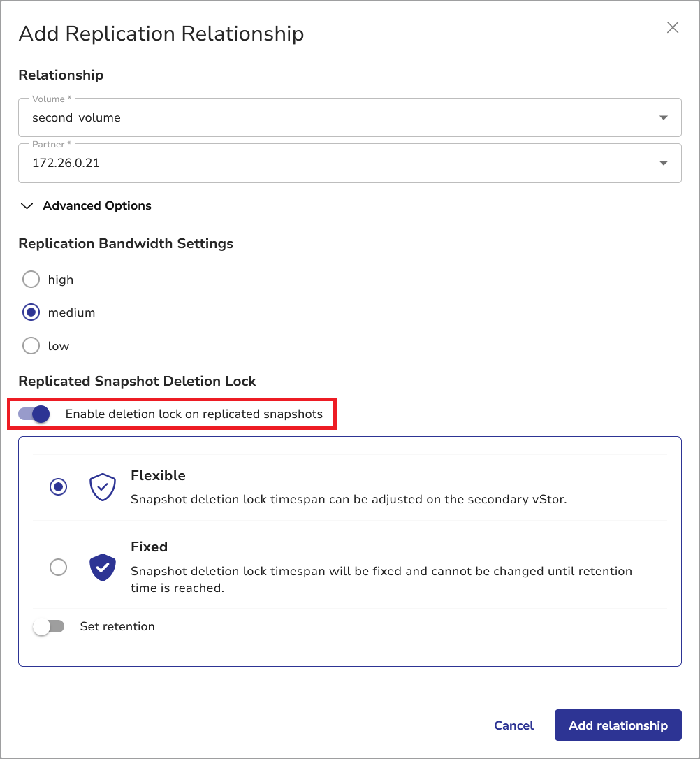
Task: Click the Fixed option title text
Action: pyautogui.click(x=150, y=547)
